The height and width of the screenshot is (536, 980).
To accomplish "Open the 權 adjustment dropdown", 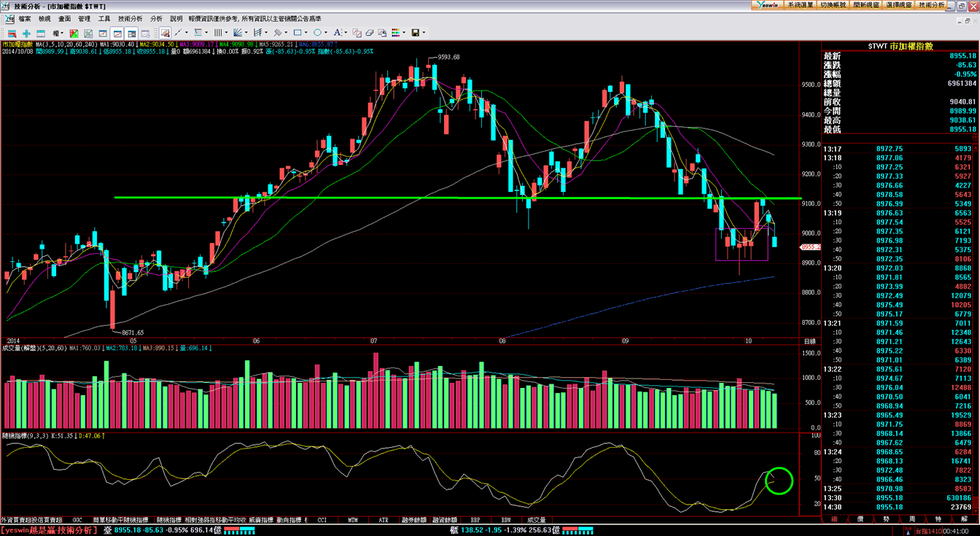I will tap(58, 33).
